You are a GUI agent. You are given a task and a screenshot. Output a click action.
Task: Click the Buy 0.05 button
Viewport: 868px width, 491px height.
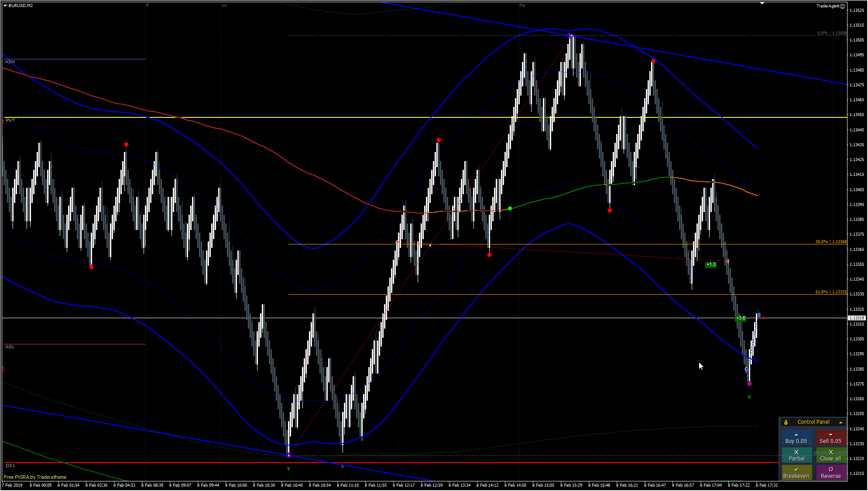796,438
